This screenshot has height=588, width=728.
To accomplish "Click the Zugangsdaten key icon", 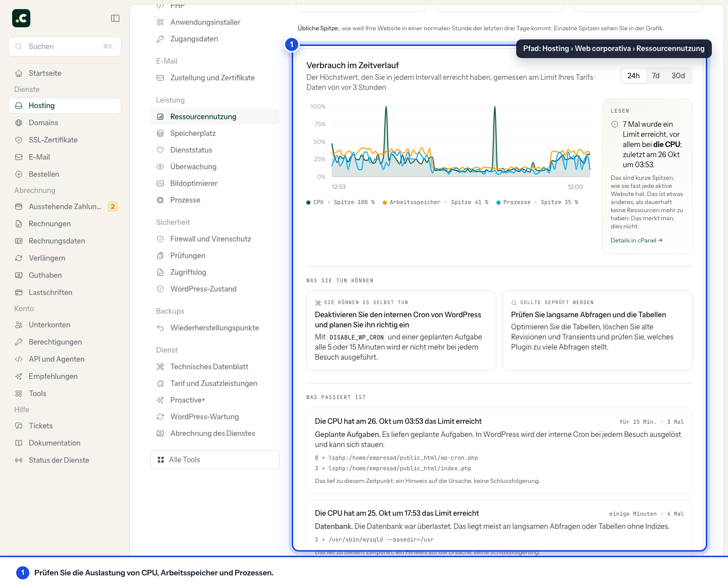I will coord(160,39).
